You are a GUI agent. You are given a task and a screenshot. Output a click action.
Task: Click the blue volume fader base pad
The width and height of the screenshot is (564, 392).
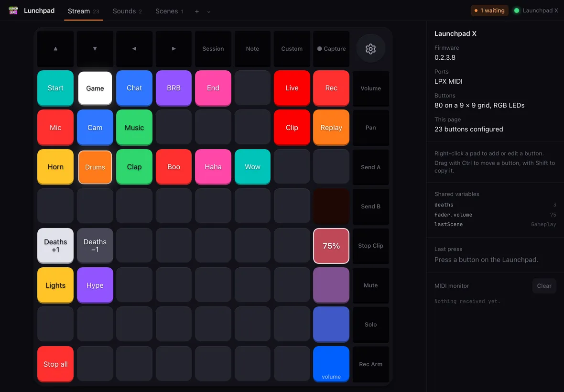point(331,364)
